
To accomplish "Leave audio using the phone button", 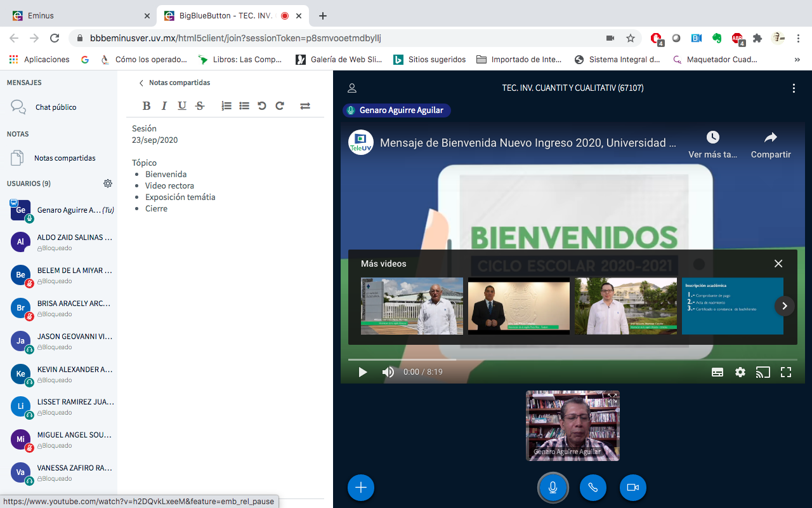I will tap(593, 487).
